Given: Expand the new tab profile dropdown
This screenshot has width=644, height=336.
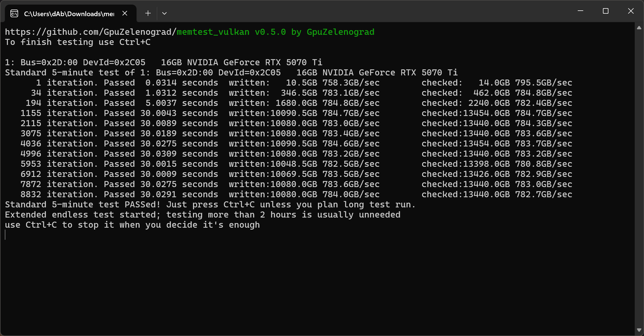Looking at the screenshot, I should click(x=164, y=13).
